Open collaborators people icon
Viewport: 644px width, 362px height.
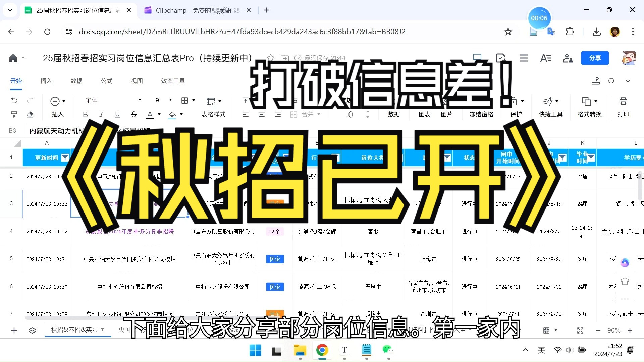click(568, 58)
